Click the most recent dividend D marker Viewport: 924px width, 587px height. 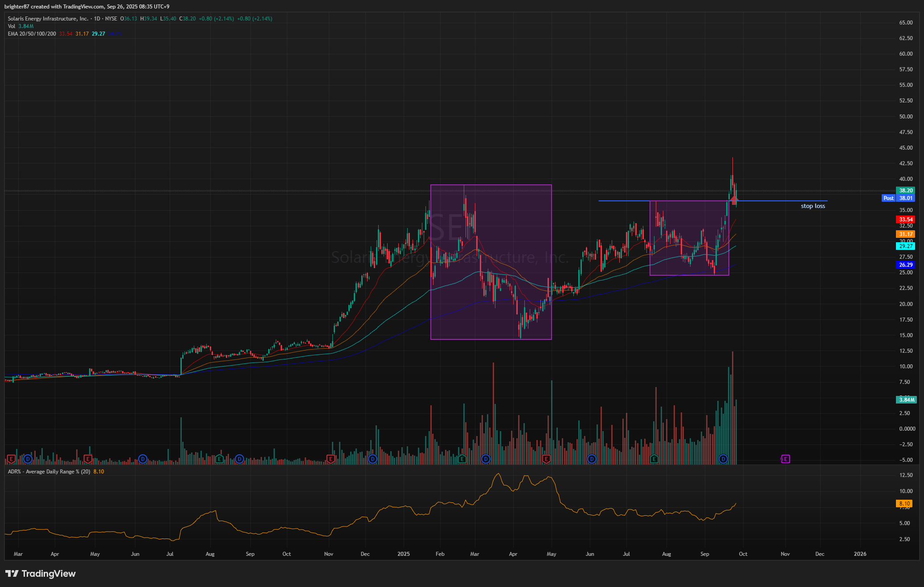[723, 459]
